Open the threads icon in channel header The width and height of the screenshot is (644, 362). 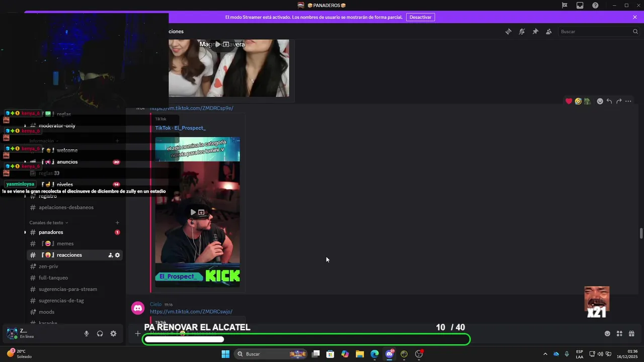pyautogui.click(x=508, y=31)
